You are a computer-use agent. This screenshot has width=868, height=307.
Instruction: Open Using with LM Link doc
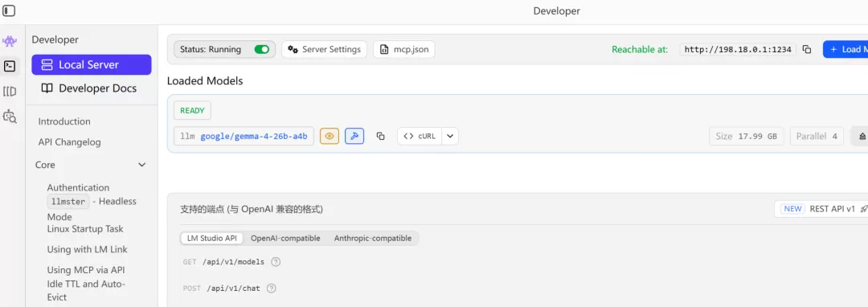88,249
